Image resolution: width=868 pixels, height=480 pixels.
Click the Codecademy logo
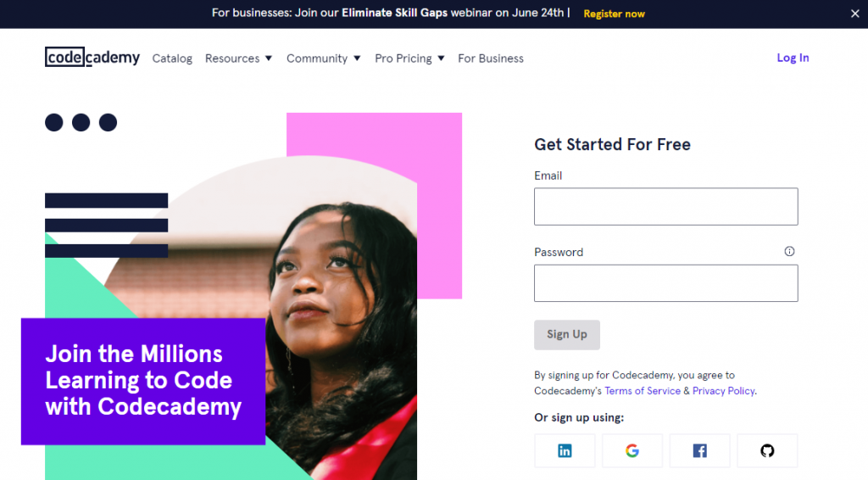[92, 57]
